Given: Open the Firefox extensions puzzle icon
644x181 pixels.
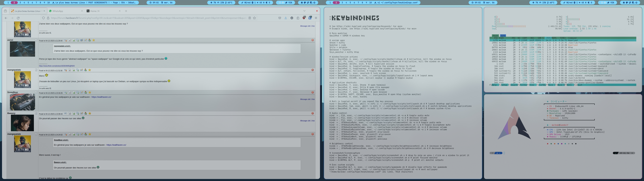Looking at the screenshot, I should [x=298, y=18].
